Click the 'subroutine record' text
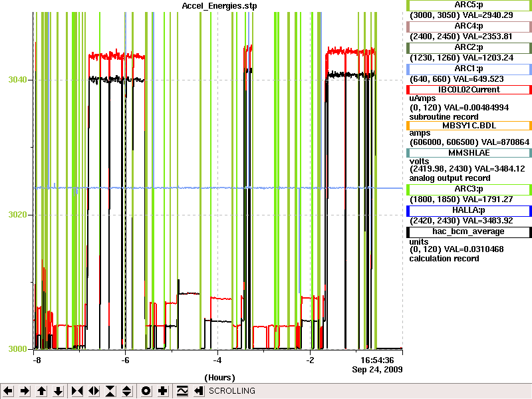Viewport: 532px width, 399px height. 444,117
